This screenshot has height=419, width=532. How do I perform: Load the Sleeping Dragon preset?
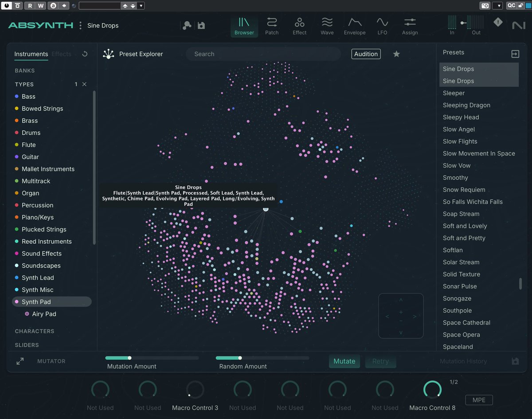[x=466, y=105]
